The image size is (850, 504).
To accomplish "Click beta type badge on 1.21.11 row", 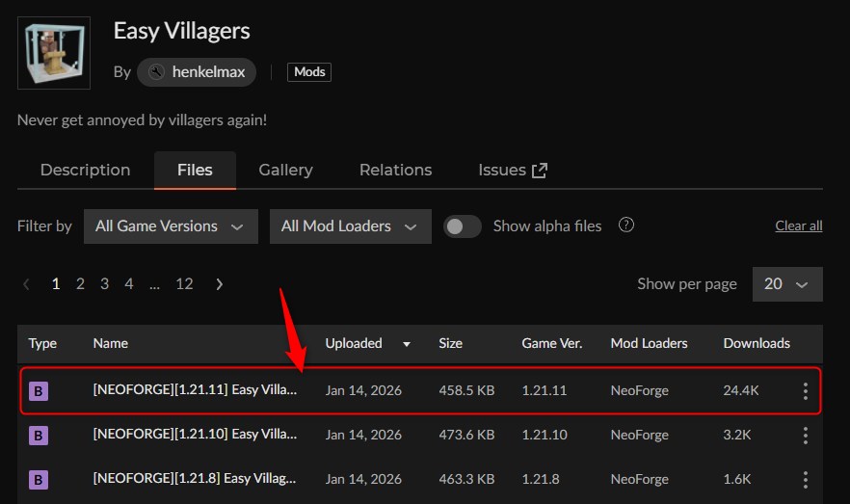I will tap(39, 391).
